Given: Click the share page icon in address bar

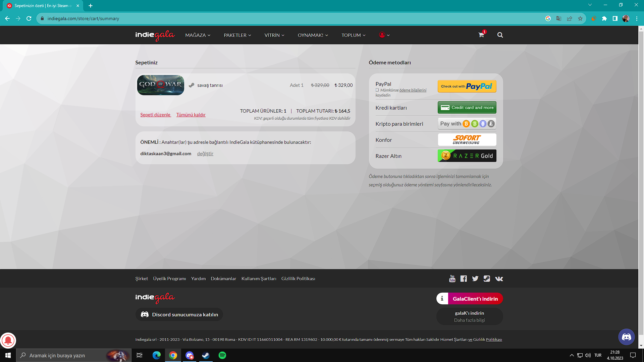Looking at the screenshot, I should pyautogui.click(x=570, y=18).
